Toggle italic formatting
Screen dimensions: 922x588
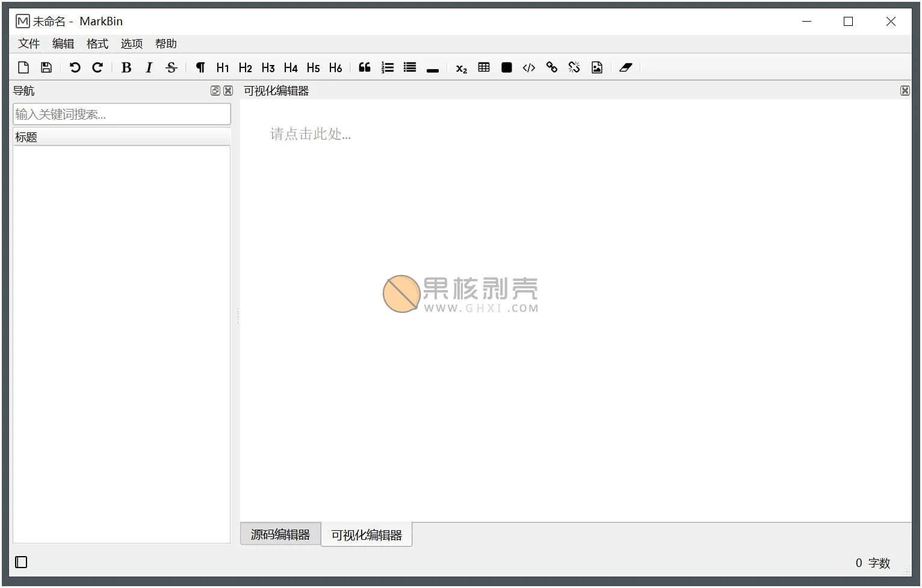point(149,67)
